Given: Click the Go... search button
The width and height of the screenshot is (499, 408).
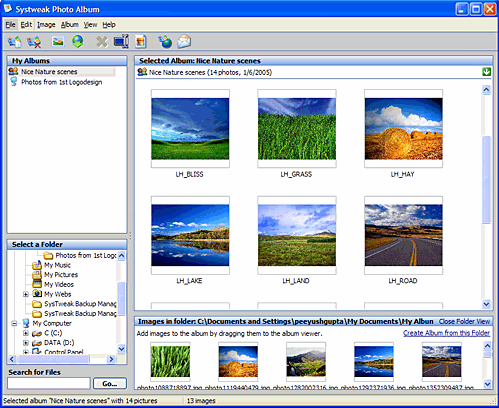Looking at the screenshot, I should (110, 383).
